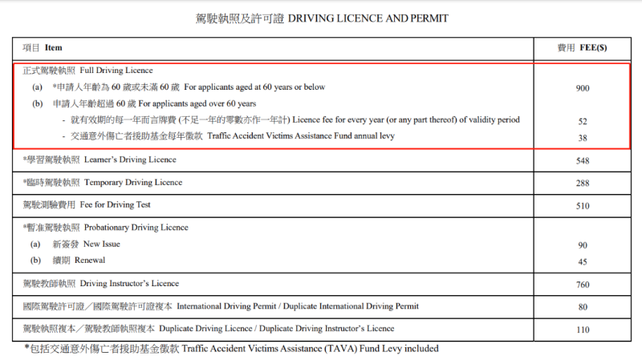Click the Duplicate Driving Licence fee of 110
Image resolution: width=642 pixels, height=364 pixels.
pyautogui.click(x=582, y=330)
